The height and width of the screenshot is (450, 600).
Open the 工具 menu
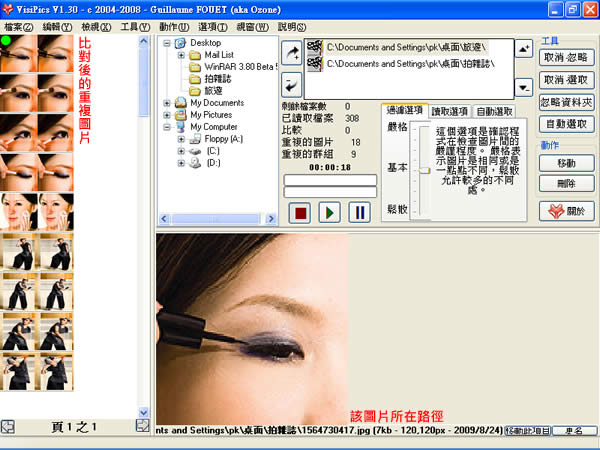pos(135,27)
